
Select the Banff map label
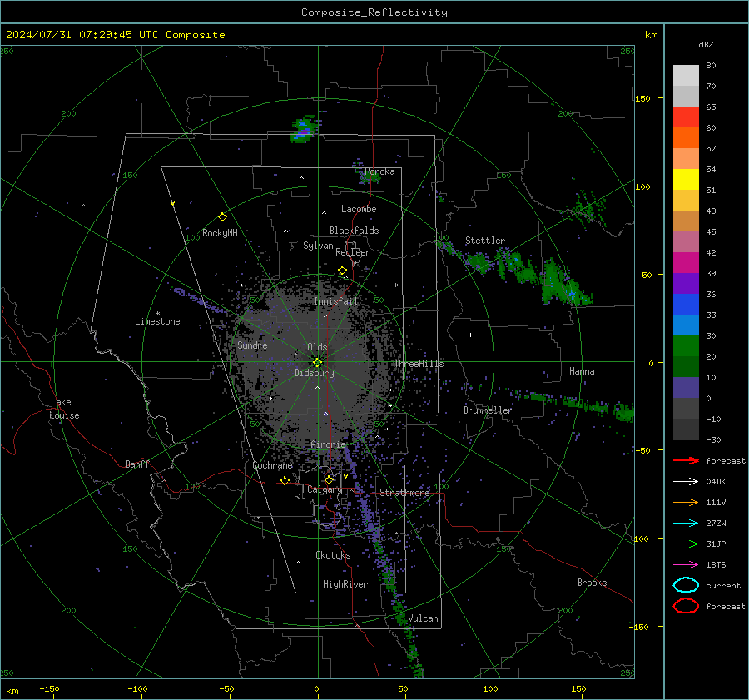(137, 464)
